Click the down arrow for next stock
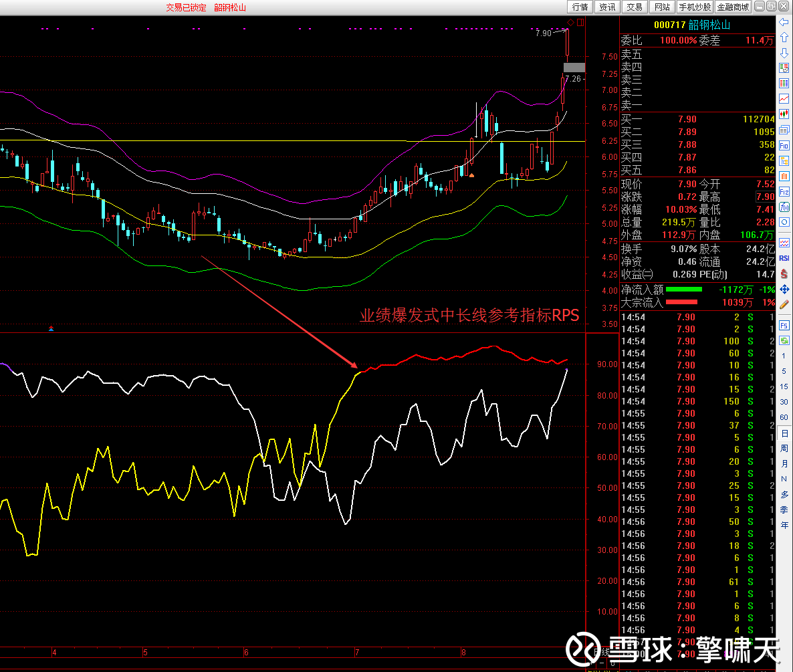Screen dimensions: 793x672 [784, 53]
